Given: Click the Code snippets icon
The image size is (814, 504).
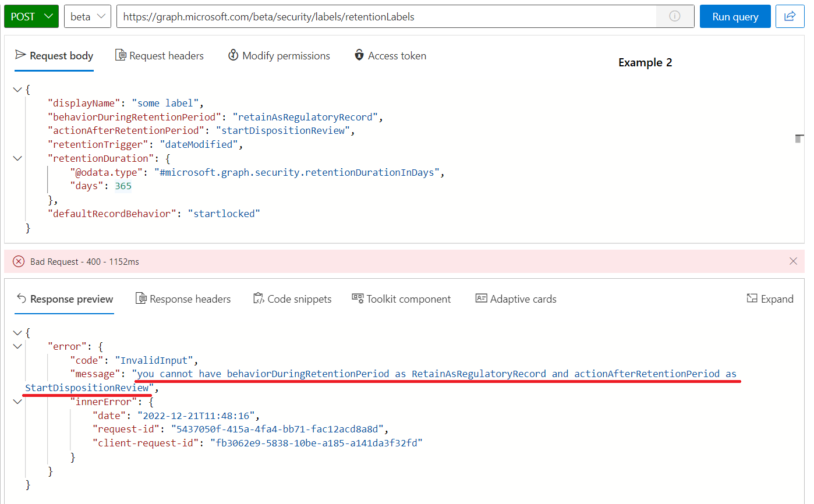Looking at the screenshot, I should 259,299.
